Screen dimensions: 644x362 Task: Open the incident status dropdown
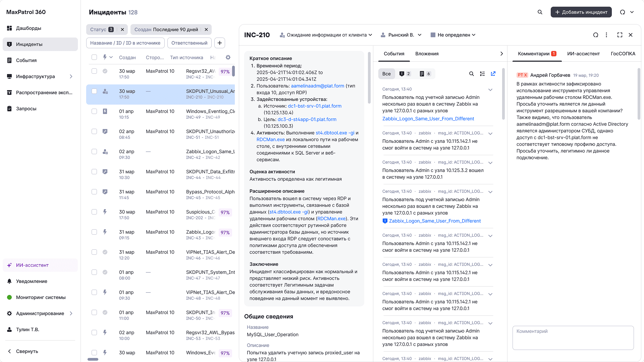[x=326, y=35]
